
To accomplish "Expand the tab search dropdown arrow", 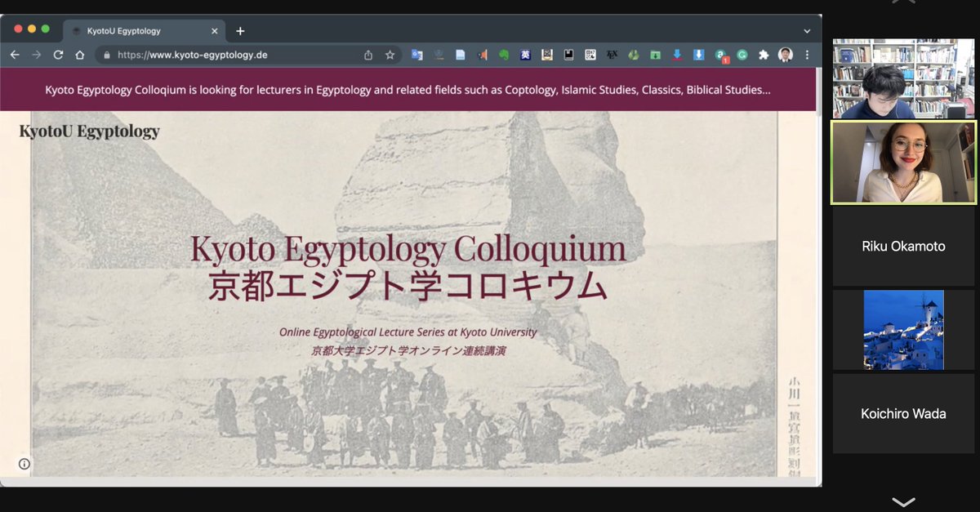I will (x=807, y=31).
